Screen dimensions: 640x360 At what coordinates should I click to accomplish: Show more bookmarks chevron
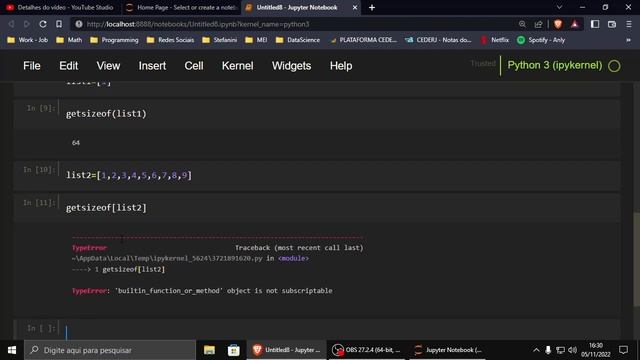tap(629, 40)
